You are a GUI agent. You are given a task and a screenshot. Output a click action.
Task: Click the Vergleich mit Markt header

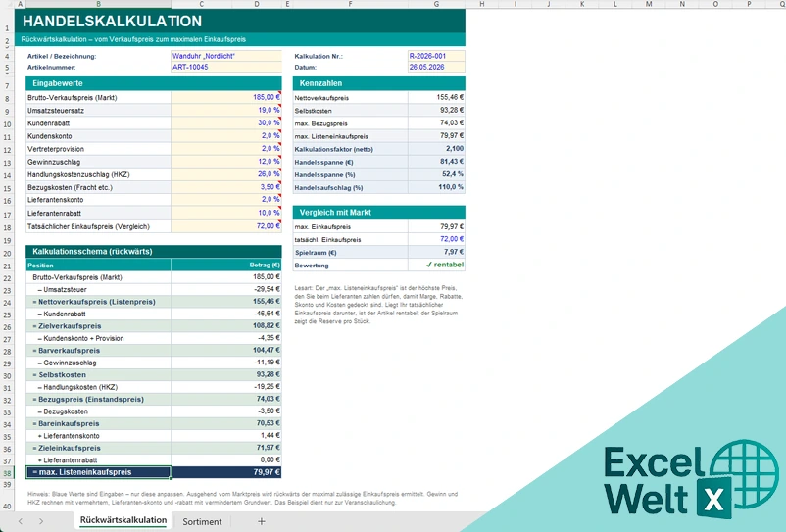[x=379, y=213]
